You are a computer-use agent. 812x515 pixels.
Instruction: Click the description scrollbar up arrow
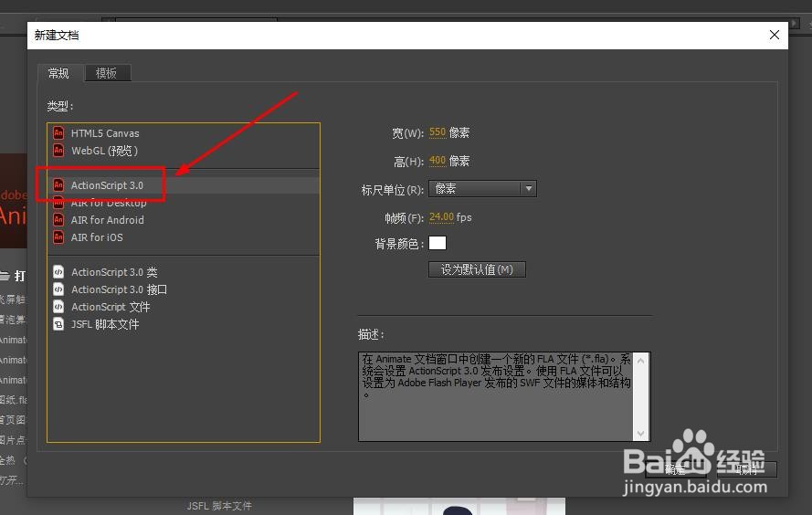(641, 361)
